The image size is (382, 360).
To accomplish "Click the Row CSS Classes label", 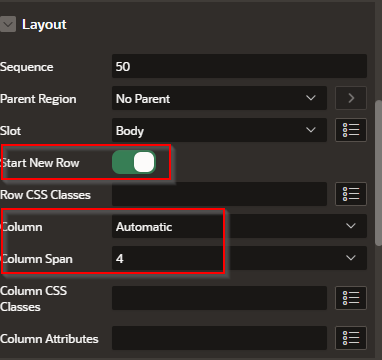I will pos(45,195).
